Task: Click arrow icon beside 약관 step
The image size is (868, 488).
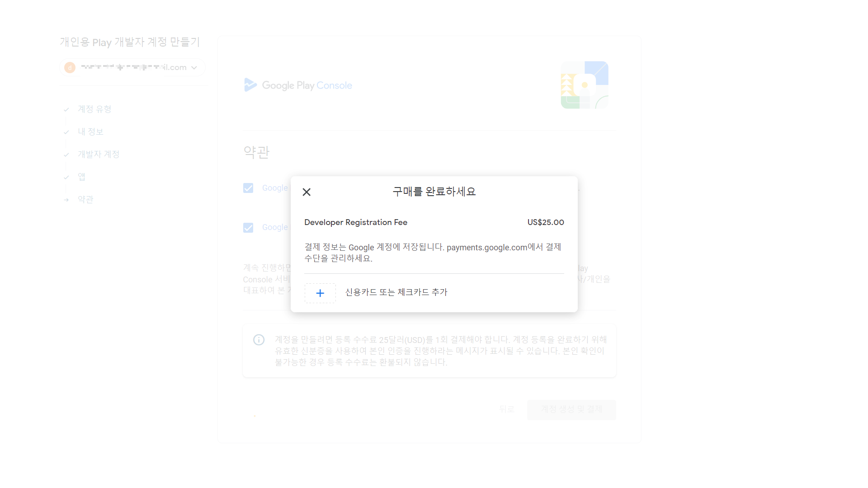Action: (66, 200)
